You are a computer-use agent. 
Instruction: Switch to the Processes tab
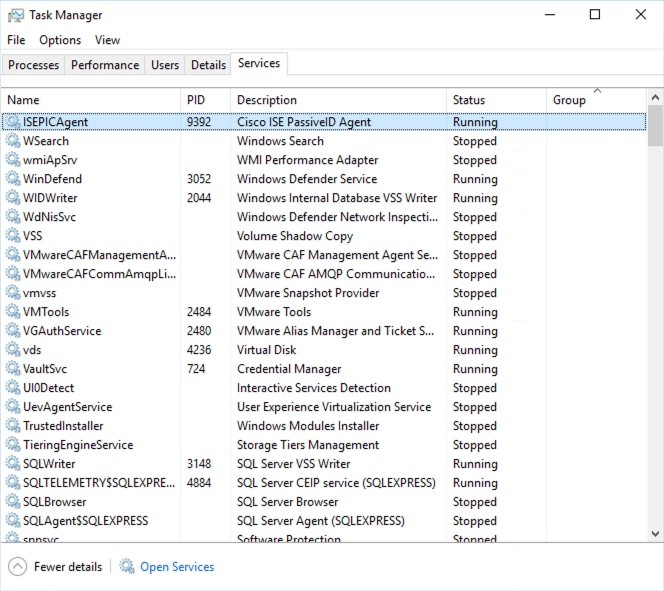(x=33, y=65)
